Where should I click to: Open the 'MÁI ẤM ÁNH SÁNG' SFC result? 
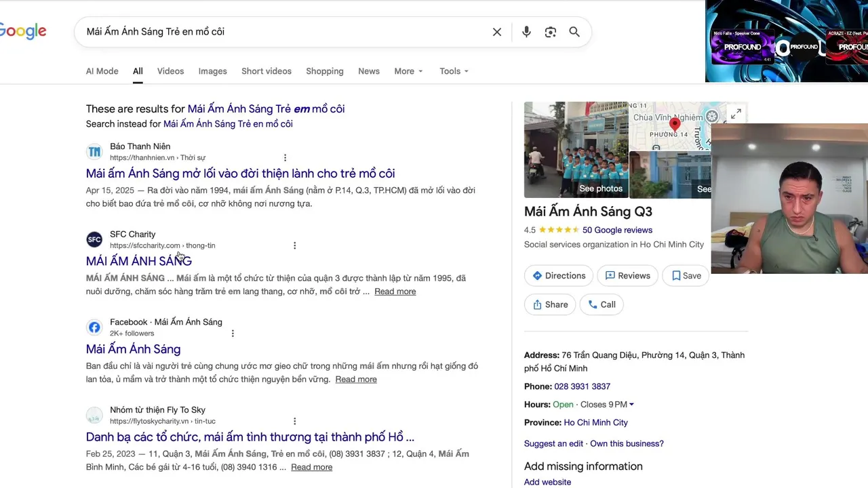click(x=139, y=261)
